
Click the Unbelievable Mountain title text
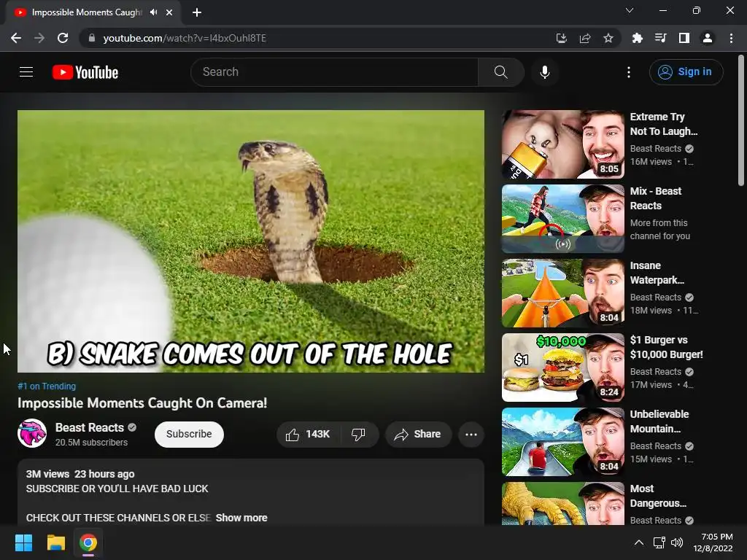click(659, 421)
